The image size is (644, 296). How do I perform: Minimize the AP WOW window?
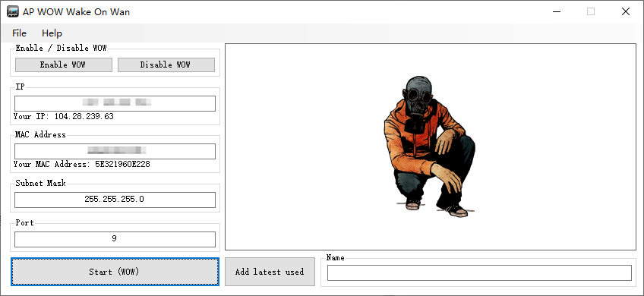556,12
